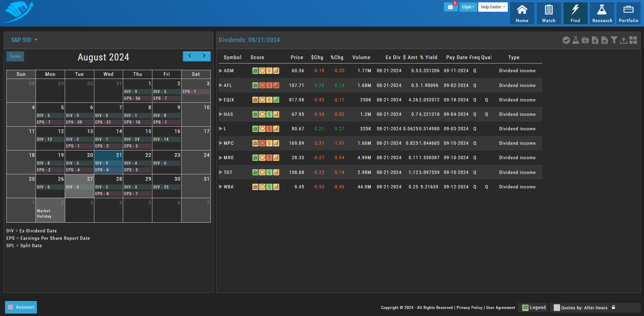Expand the TGT row
The image size is (644, 316).
click(x=221, y=172)
